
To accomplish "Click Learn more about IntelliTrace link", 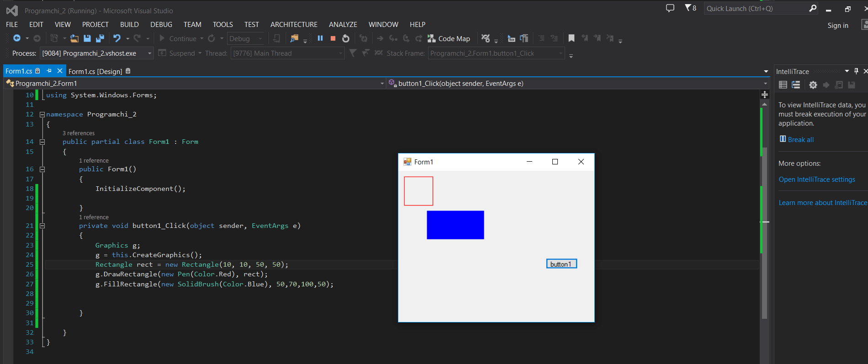I will (823, 203).
